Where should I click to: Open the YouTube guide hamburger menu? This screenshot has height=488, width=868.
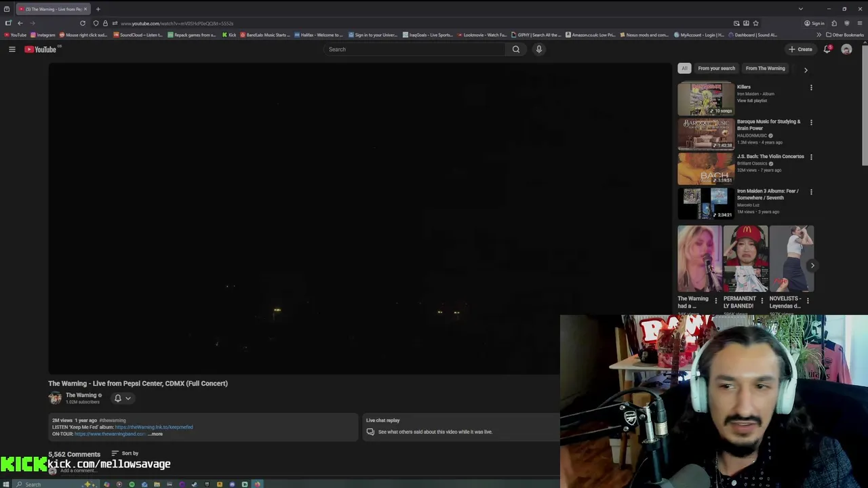pos(12,49)
